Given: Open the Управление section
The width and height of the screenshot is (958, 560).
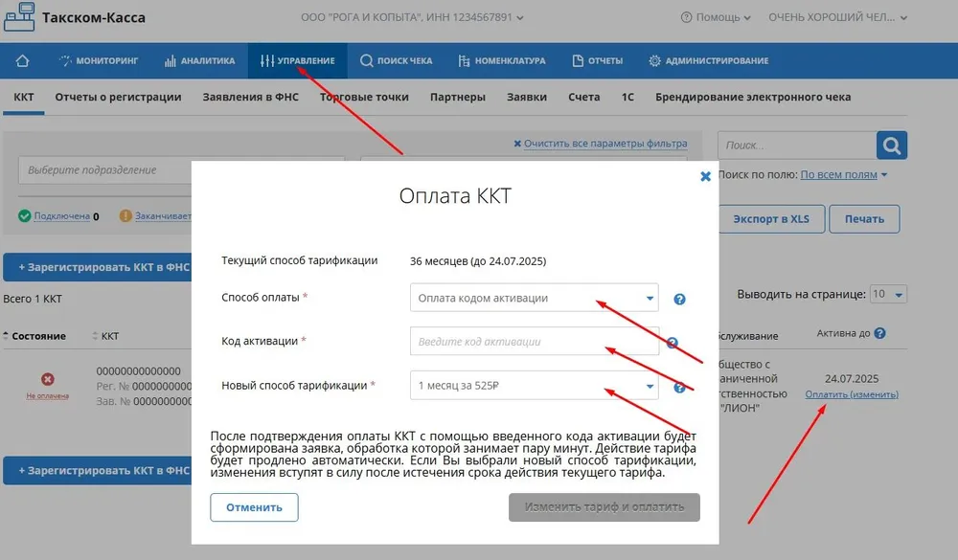Looking at the screenshot, I should coord(298,60).
